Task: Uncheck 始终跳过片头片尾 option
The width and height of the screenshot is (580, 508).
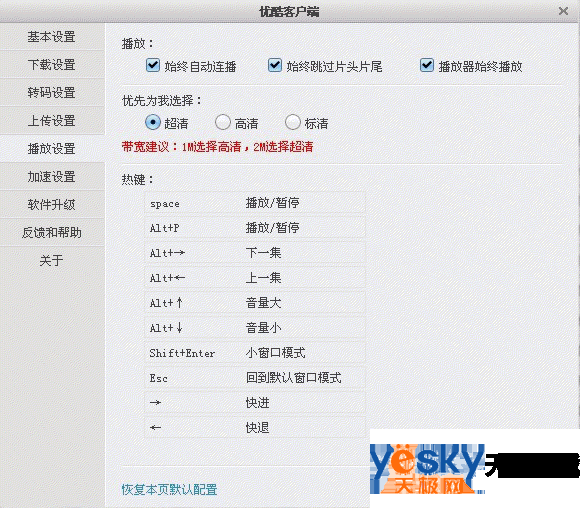Action: point(275,65)
